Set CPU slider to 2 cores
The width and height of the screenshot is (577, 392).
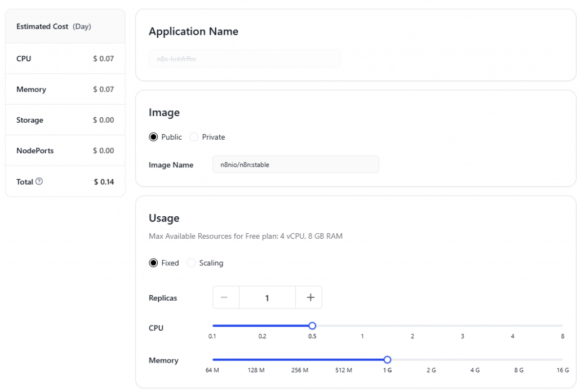point(412,326)
